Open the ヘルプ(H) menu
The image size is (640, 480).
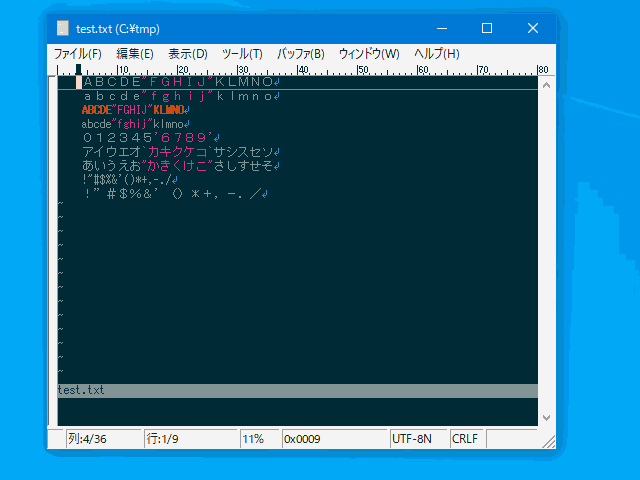point(437,54)
